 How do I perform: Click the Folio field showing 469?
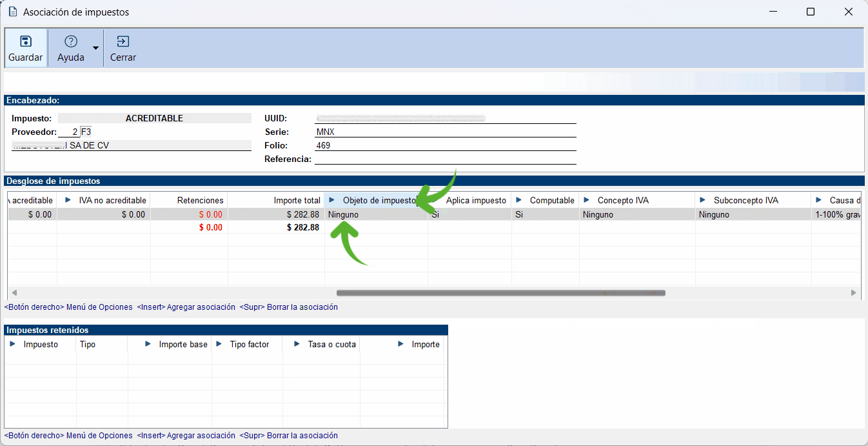445,145
